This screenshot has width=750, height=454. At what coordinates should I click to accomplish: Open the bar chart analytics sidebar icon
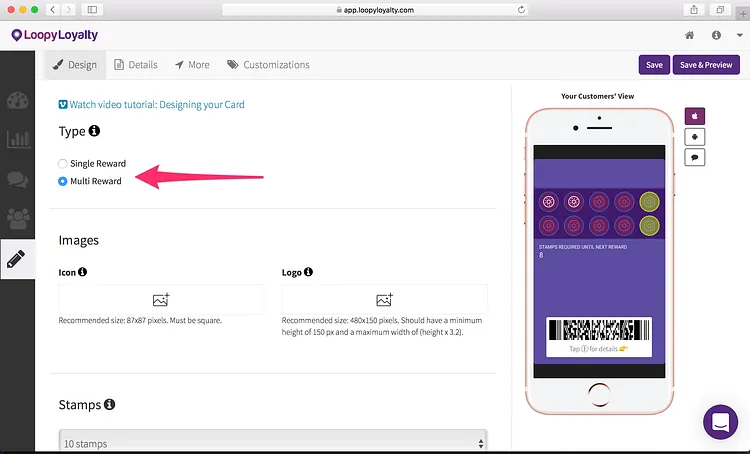coord(18,138)
